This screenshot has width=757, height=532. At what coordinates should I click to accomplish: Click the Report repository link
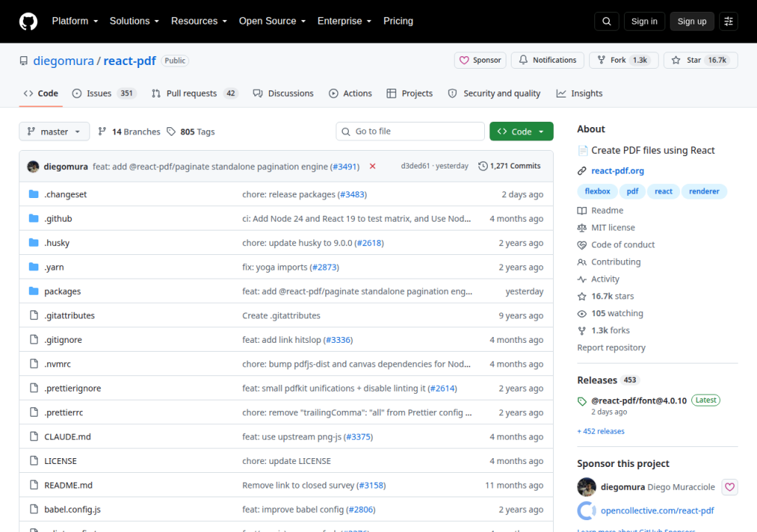point(611,347)
